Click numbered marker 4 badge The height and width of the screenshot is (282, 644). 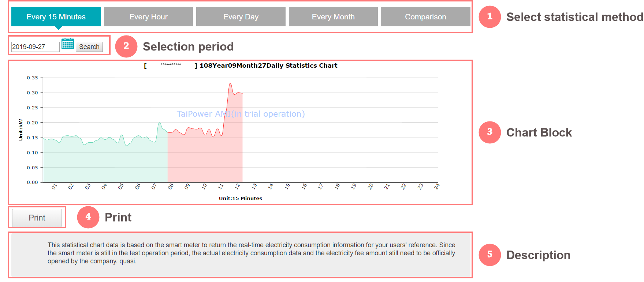click(x=88, y=217)
